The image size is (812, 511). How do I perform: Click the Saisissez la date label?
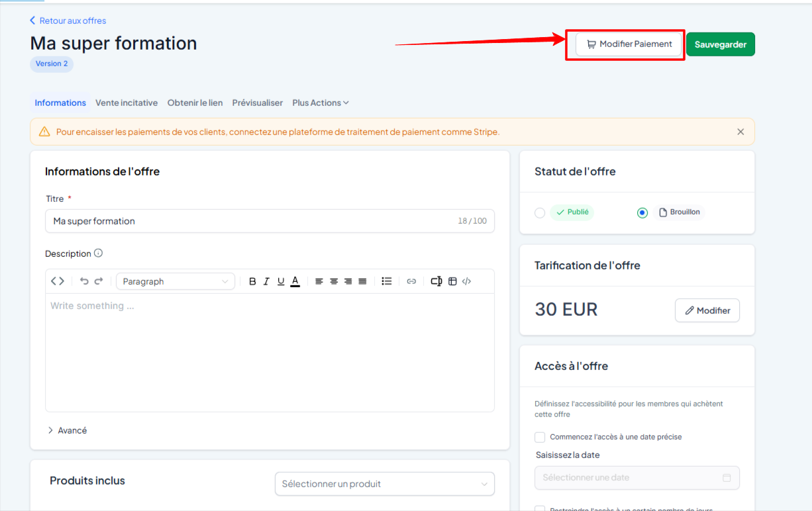click(x=568, y=455)
